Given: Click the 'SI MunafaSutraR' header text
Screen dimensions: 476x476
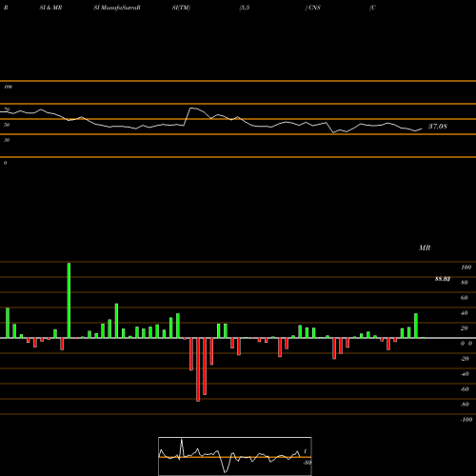Looking at the screenshot, I should click(117, 8).
